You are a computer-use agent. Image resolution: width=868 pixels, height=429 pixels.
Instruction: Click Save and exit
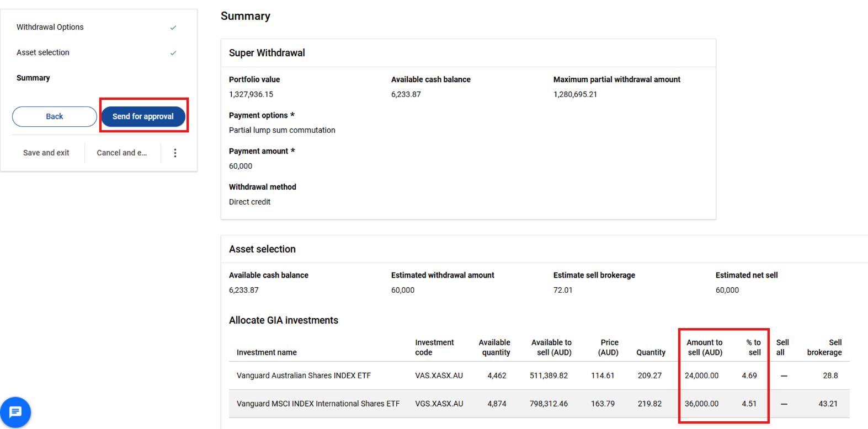click(46, 153)
